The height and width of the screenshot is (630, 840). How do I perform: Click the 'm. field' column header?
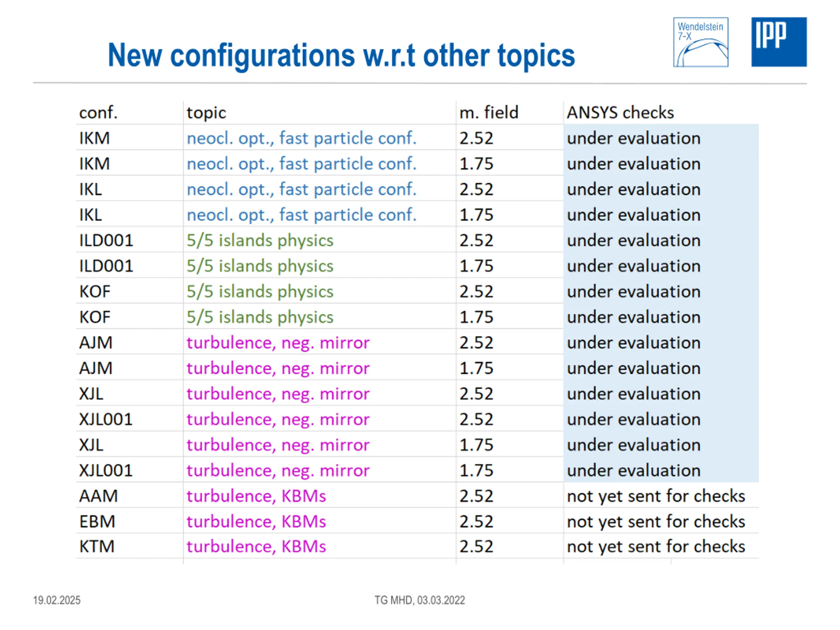pos(489,113)
